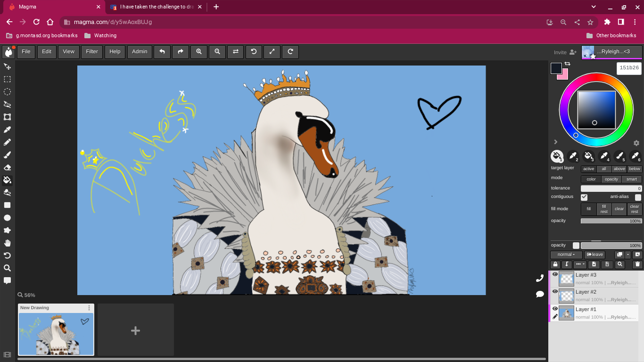
Task: Hide Layer #3 with its eye icon
Action: 555,274
